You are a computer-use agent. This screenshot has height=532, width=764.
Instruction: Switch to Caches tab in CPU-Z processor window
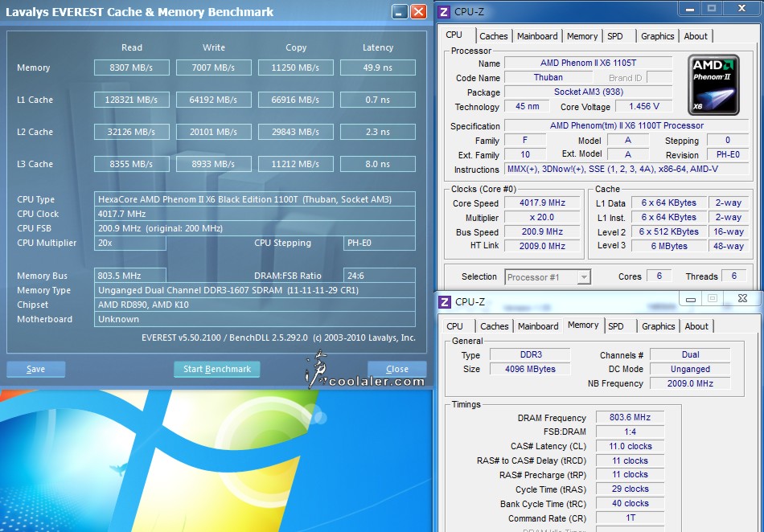click(x=493, y=36)
